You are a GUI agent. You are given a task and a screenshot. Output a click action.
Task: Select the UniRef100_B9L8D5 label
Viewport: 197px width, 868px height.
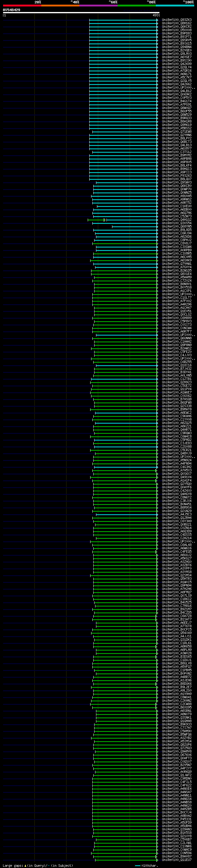coord(177,230)
